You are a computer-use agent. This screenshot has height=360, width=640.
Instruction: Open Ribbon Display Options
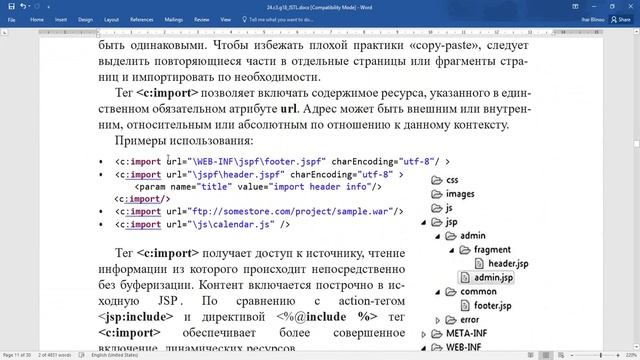(x=575, y=7)
